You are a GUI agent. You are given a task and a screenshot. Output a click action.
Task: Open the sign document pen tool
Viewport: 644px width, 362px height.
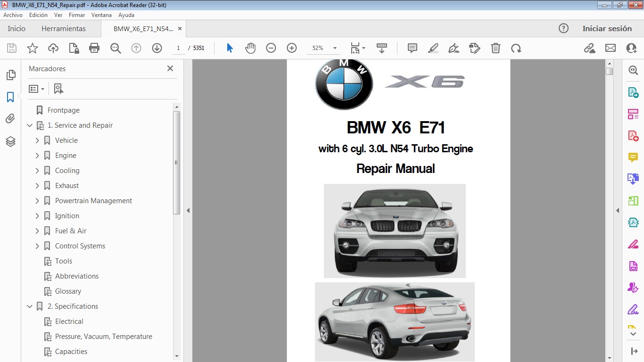pos(454,48)
